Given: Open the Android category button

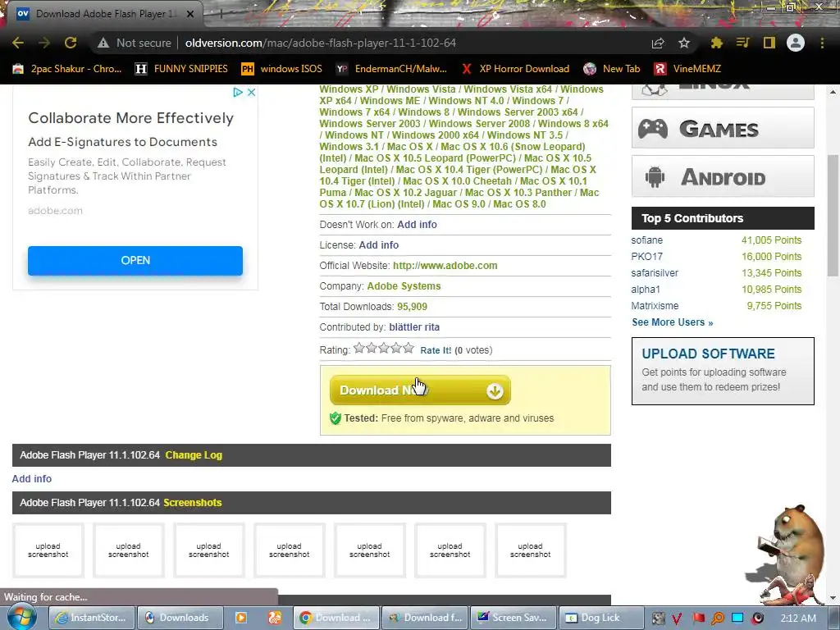Looking at the screenshot, I should click(x=723, y=176).
